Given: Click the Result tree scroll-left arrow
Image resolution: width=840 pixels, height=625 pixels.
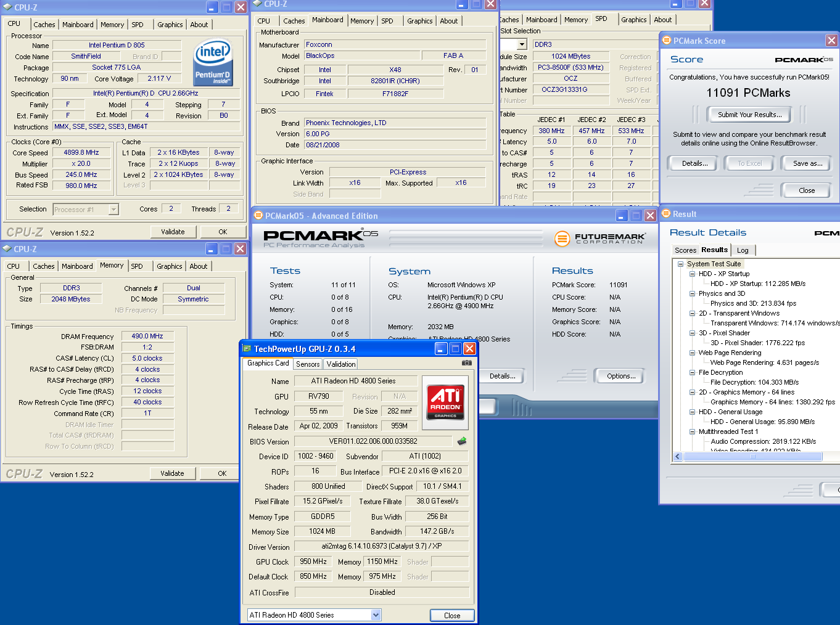Looking at the screenshot, I should 678,457.
